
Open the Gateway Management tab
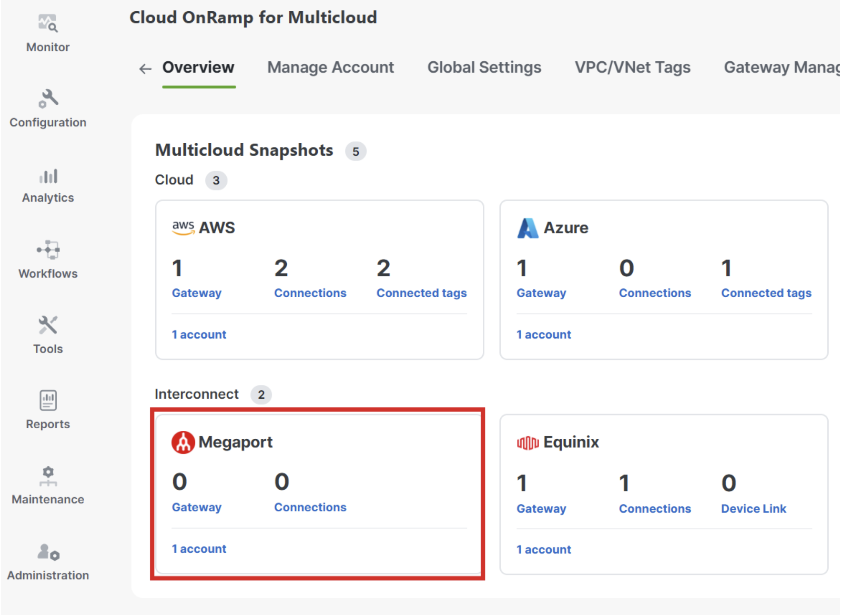click(x=782, y=67)
